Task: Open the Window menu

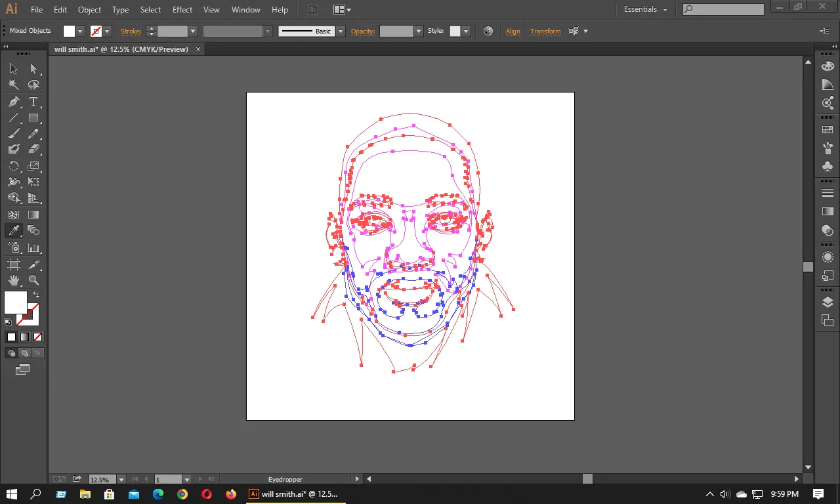Action: 246,10
